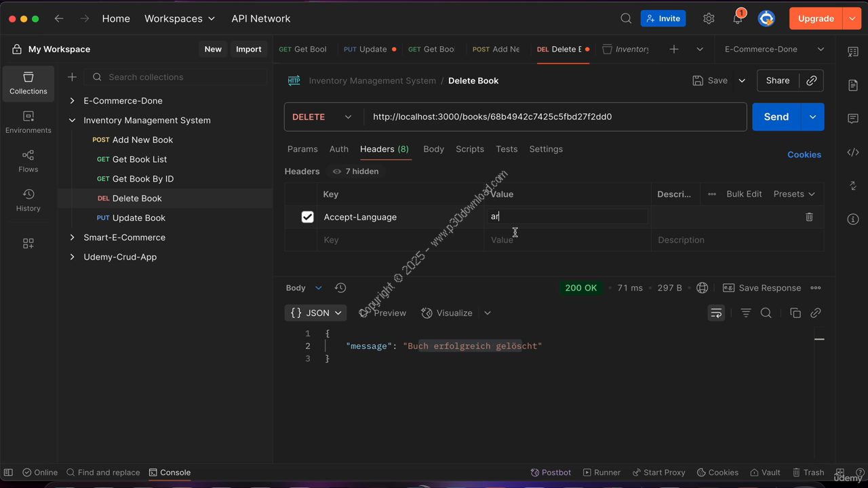Open the DELETE method dropdown
Screen dimensions: 868x488
click(x=322, y=117)
